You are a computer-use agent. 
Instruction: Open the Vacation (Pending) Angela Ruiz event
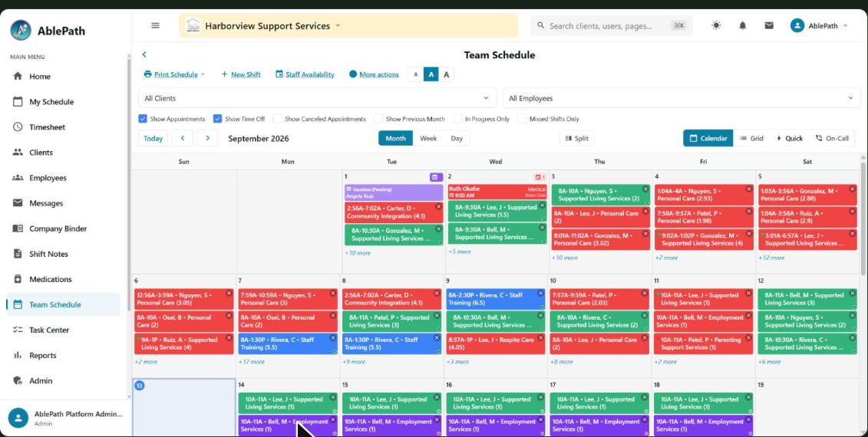coord(394,192)
